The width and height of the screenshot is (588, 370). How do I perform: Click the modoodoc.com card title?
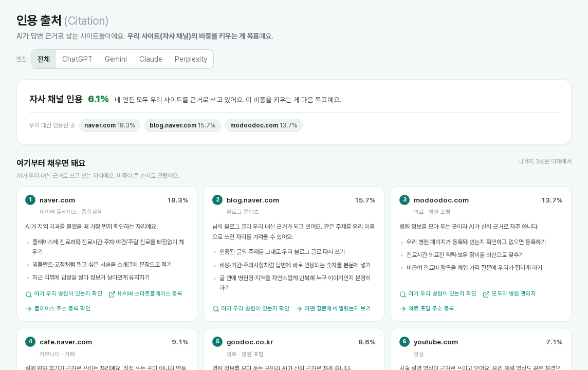[x=441, y=200]
